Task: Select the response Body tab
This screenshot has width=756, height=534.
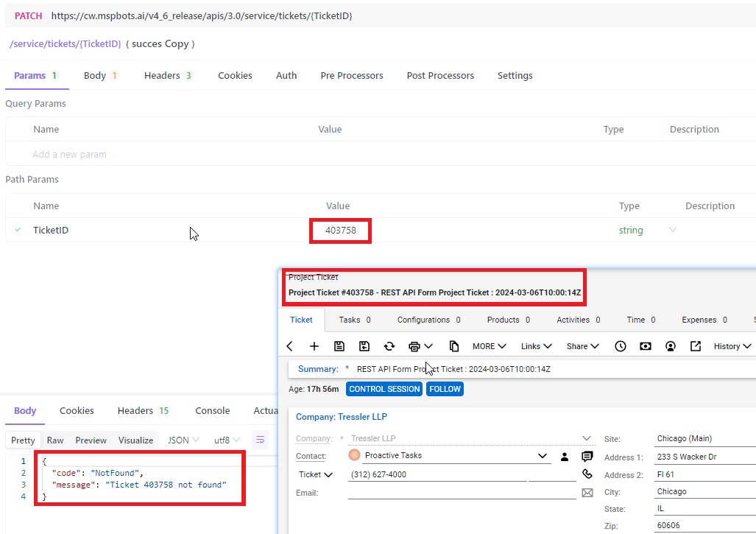Action: pos(25,410)
